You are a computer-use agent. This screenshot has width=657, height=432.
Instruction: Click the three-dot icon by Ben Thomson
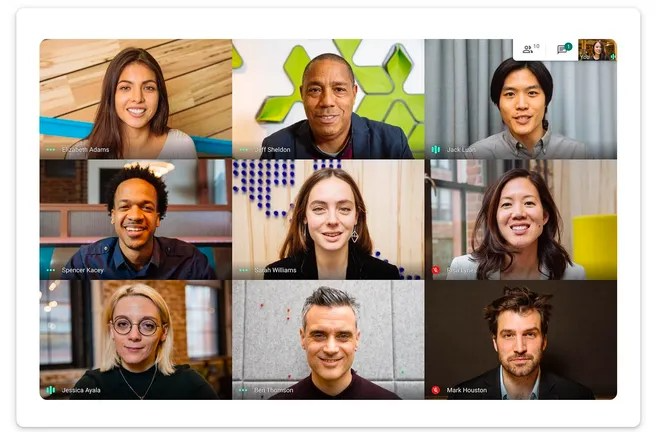click(x=243, y=390)
